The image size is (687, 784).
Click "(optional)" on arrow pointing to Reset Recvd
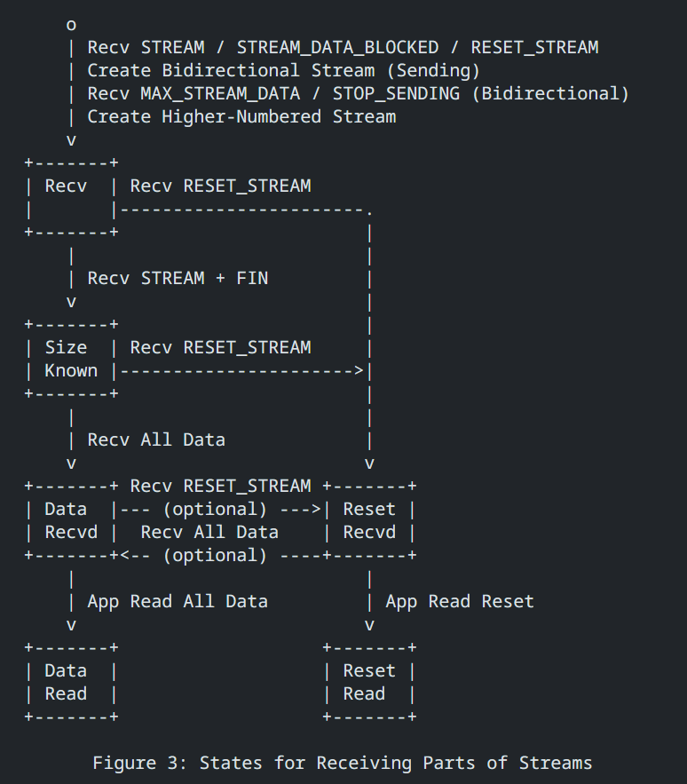[215, 509]
